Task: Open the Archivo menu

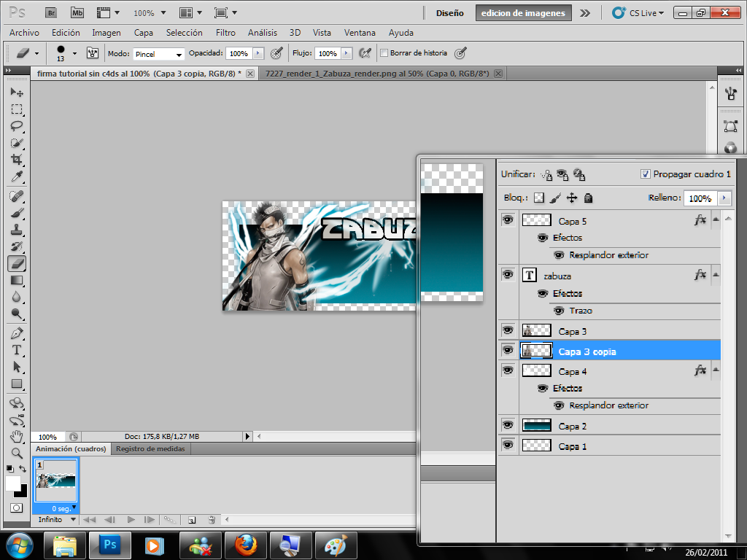Action: [24, 32]
